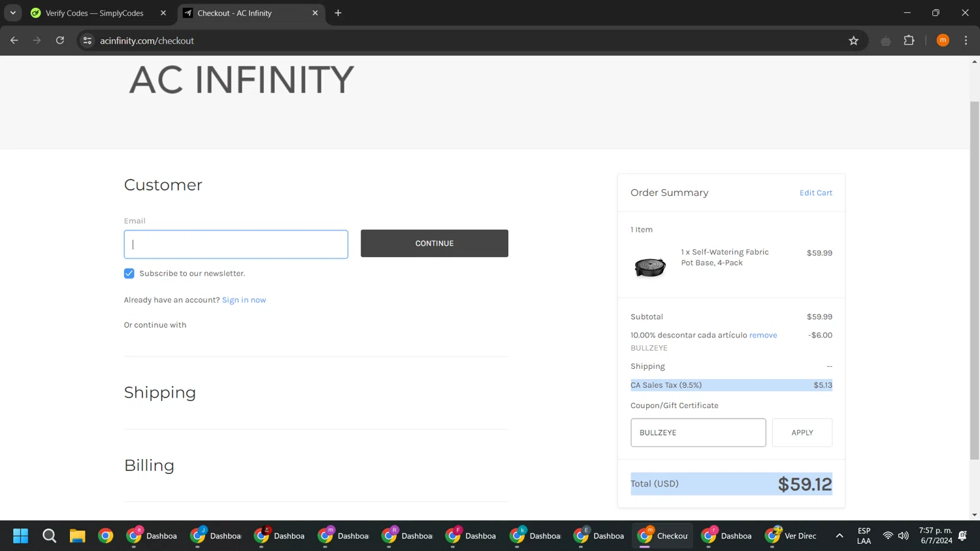
Task: Click the browser back arrow
Action: (x=14, y=40)
